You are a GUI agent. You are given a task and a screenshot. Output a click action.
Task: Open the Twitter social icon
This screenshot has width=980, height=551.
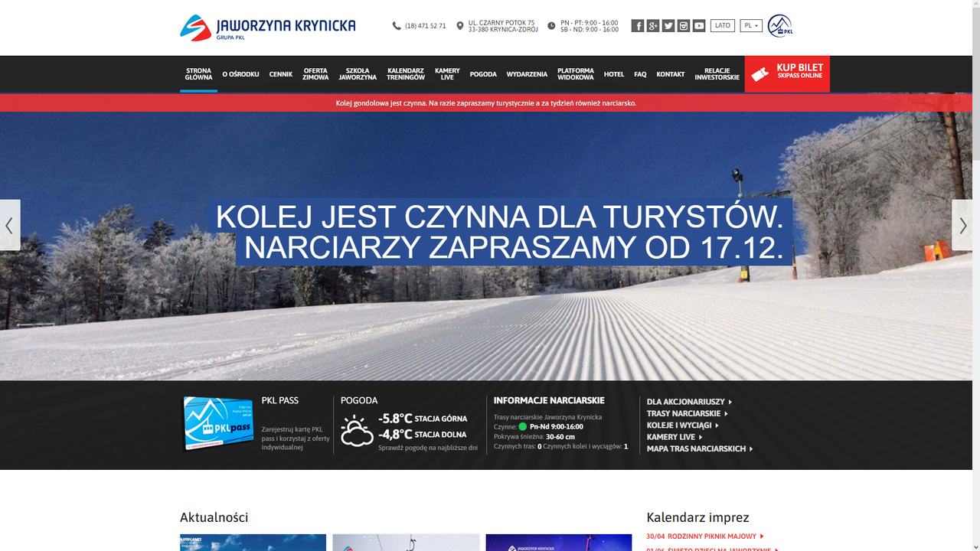[668, 26]
